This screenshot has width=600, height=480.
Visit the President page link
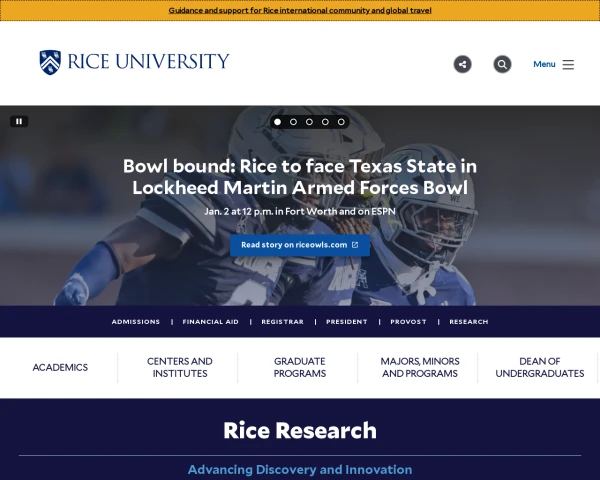point(346,322)
